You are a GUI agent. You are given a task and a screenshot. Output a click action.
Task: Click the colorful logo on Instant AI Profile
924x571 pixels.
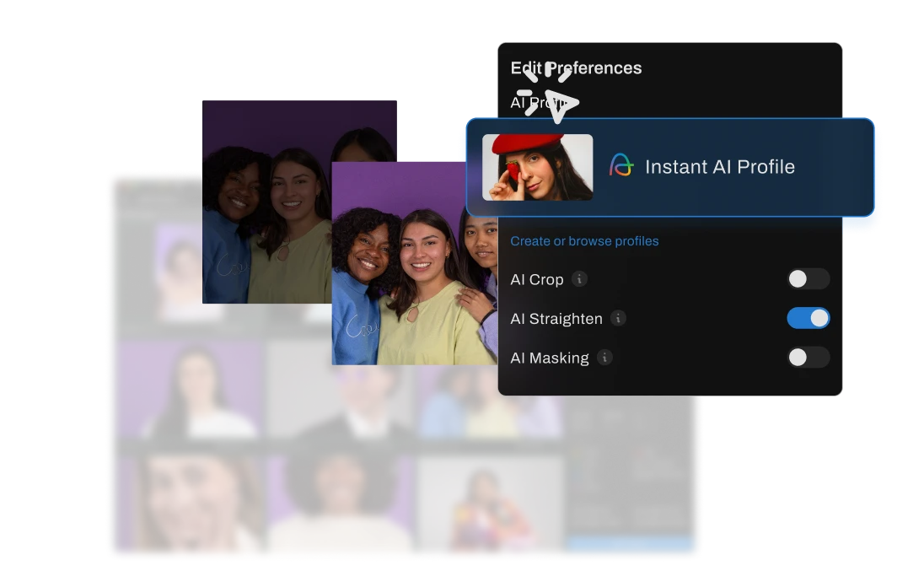(x=621, y=166)
